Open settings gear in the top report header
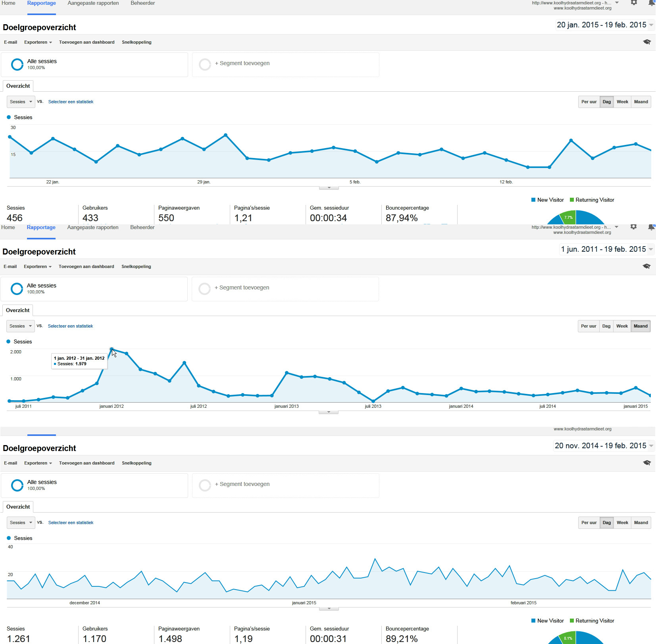Image resolution: width=656 pixels, height=644 pixels. [x=634, y=2]
